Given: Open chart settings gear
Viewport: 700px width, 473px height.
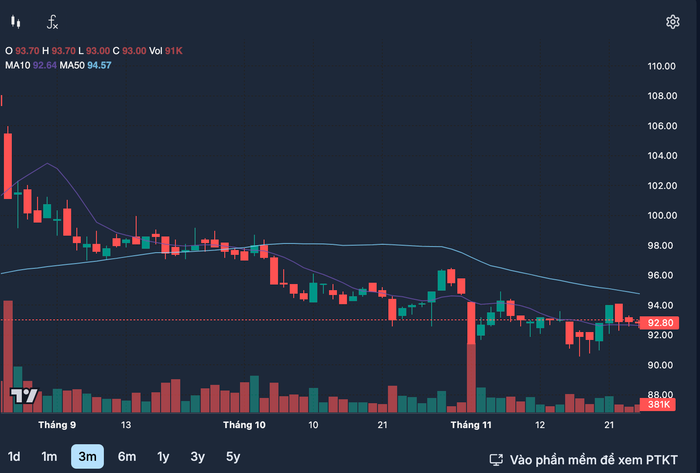Looking at the screenshot, I should [x=673, y=22].
